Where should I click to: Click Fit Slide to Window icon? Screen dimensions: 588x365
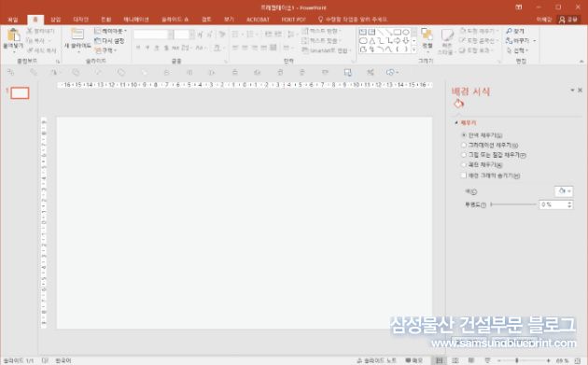pyautogui.click(x=578, y=360)
